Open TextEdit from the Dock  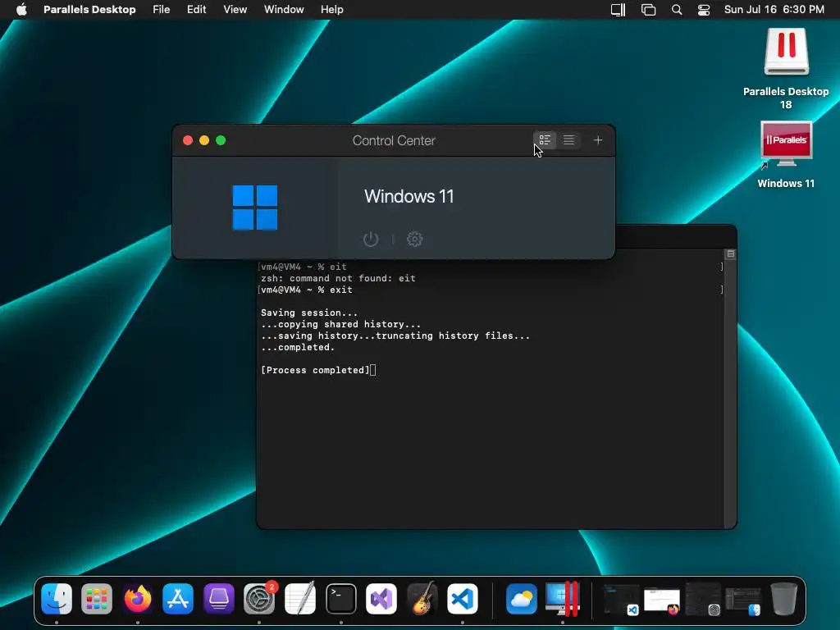[300, 598]
